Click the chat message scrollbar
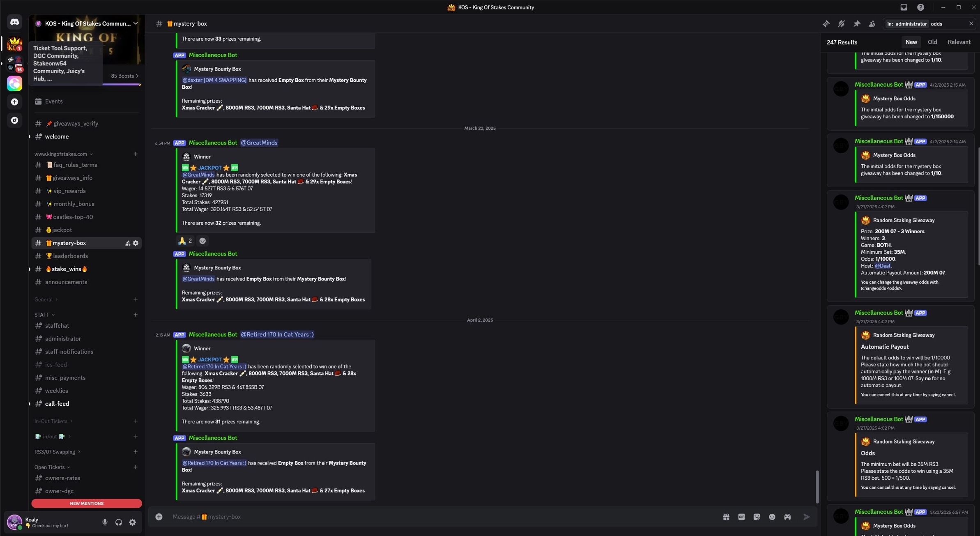Screen dimensions: 980x536 coord(817,486)
